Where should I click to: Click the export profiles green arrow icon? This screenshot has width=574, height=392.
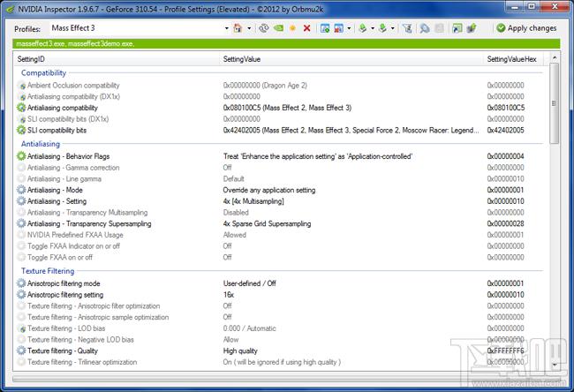(363, 28)
